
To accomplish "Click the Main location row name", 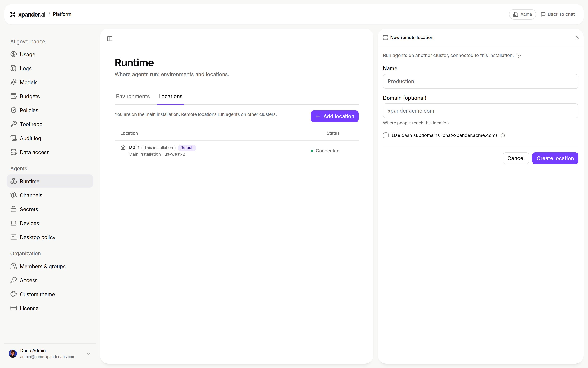I will [134, 148].
